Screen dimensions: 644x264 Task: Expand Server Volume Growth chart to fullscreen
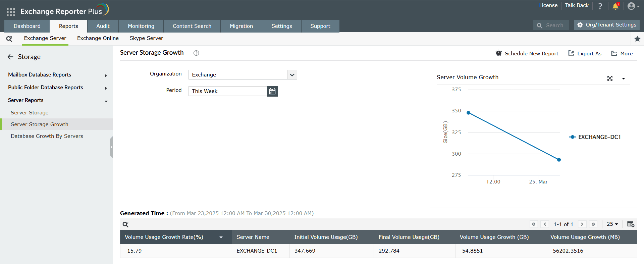(610, 78)
